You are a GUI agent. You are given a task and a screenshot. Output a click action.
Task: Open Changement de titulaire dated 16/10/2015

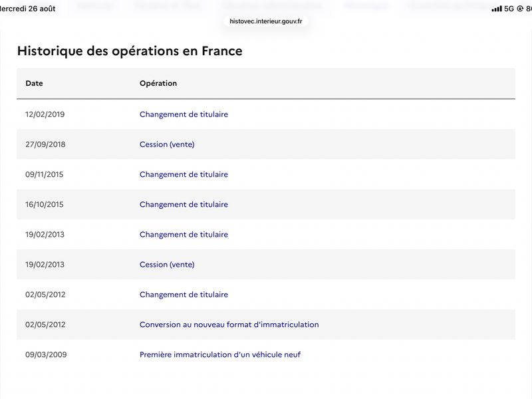click(184, 205)
